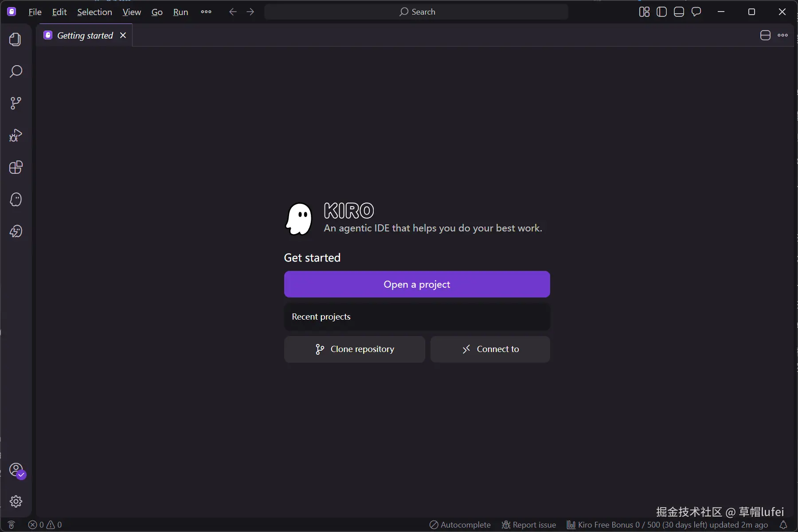The height and width of the screenshot is (532, 798).
Task: Close the Kiro window
Action: coord(782,12)
